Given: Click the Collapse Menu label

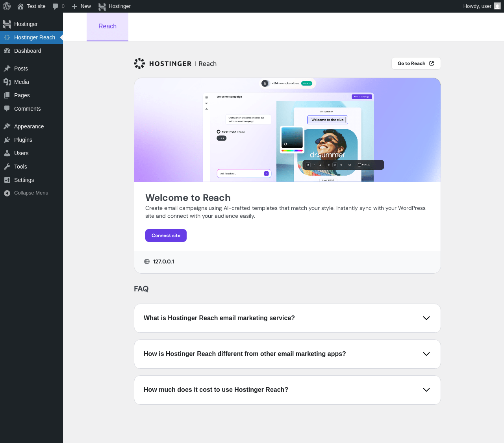Looking at the screenshot, I should 31,193.
